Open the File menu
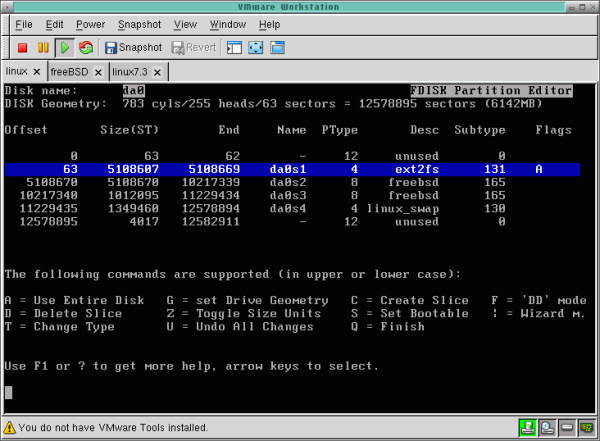 tap(24, 24)
